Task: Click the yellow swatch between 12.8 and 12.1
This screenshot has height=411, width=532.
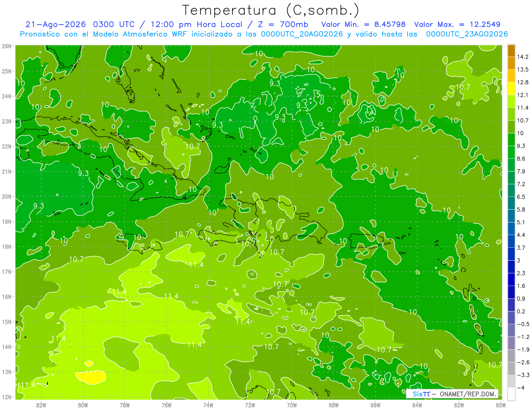Action: pos(511,89)
